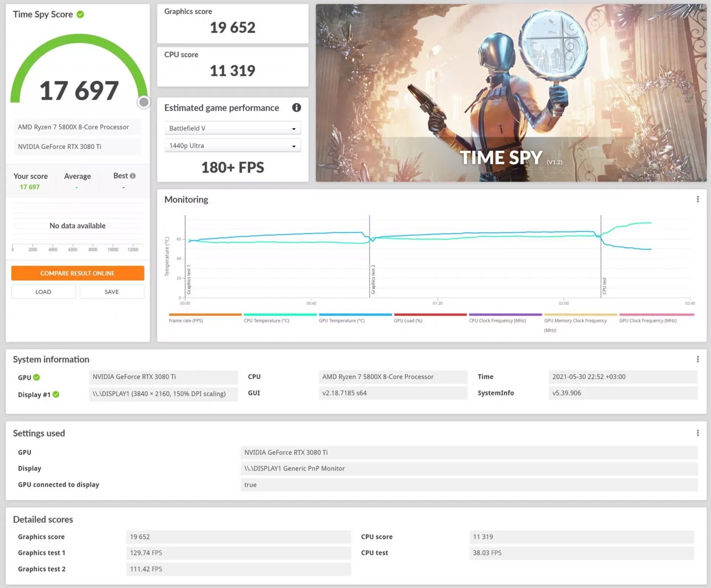
Task: Toggle the Frame rate (FPS) legend series
Action: click(x=186, y=321)
